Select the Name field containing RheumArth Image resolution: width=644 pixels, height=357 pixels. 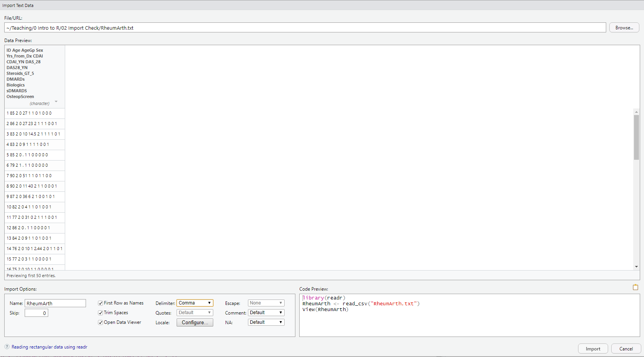click(x=55, y=303)
